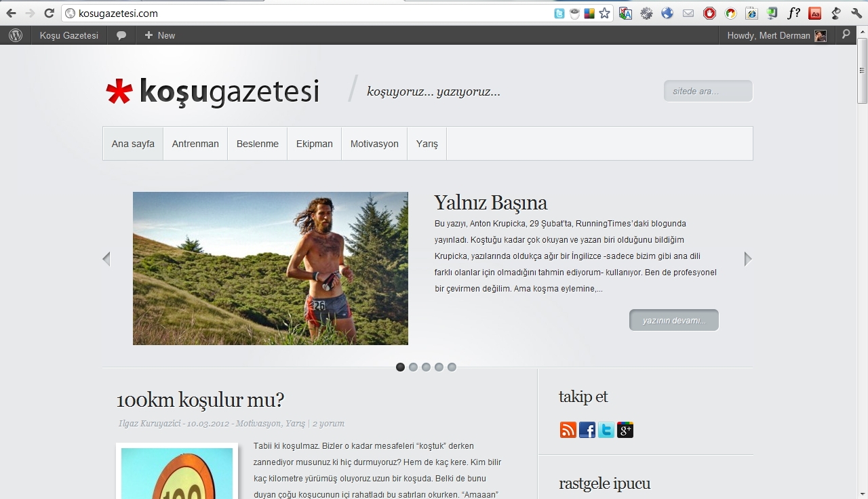Click the runner photo in the slider
The width and height of the screenshot is (868, 499).
click(x=271, y=268)
